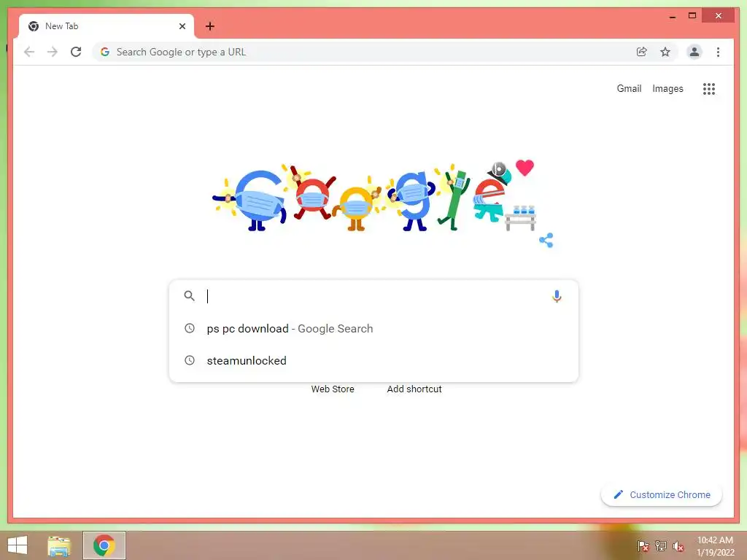Choose the steamunlocked suggestion
The image size is (747, 560).
(374, 360)
